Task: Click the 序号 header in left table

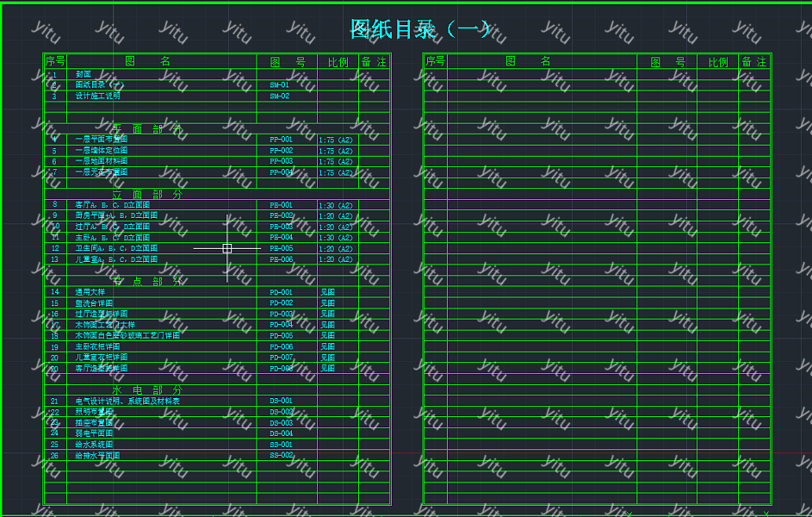Action: point(55,61)
